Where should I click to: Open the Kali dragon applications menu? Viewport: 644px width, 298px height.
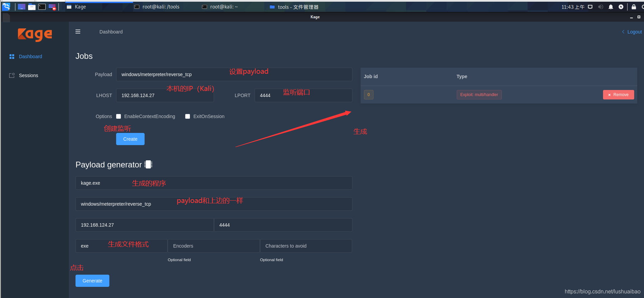[x=6, y=7]
